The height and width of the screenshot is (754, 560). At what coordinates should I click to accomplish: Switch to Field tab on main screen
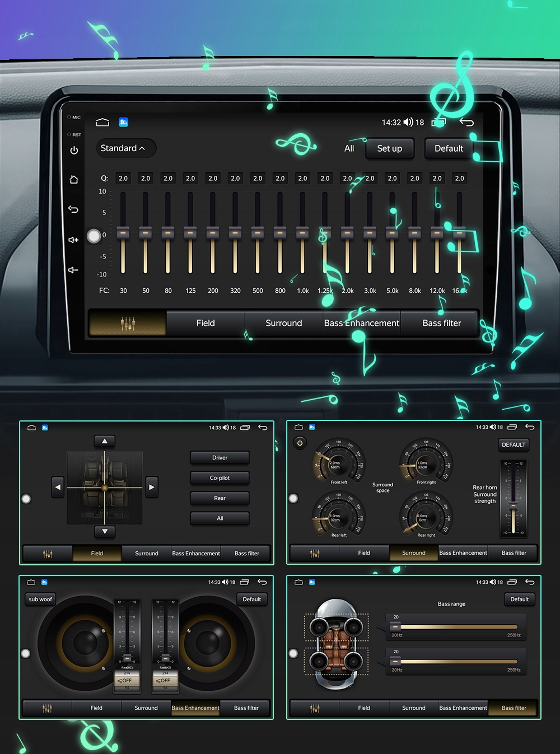[x=206, y=324]
